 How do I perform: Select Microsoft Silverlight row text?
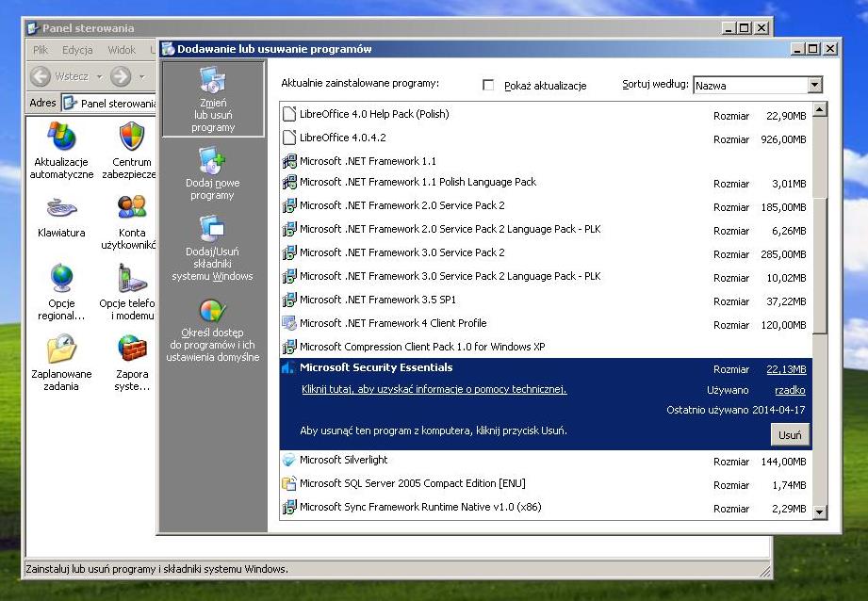[x=343, y=460]
